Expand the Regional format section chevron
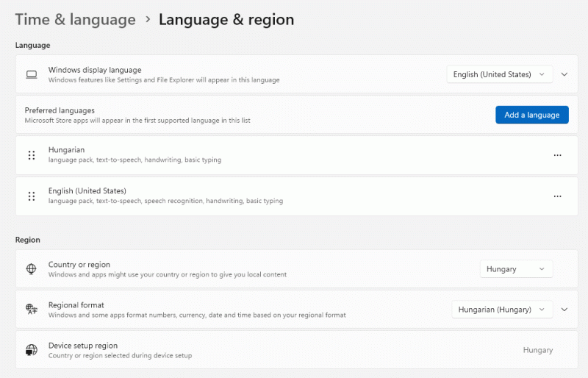This screenshot has width=588, height=378. [x=564, y=310]
